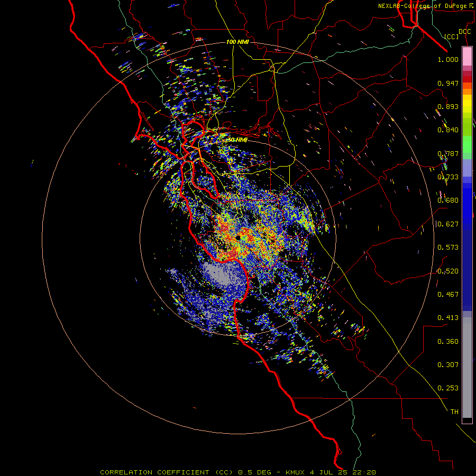This screenshot has height=476, width=476.
Task: Pick the dark navy color bar segment
Action: point(467,267)
